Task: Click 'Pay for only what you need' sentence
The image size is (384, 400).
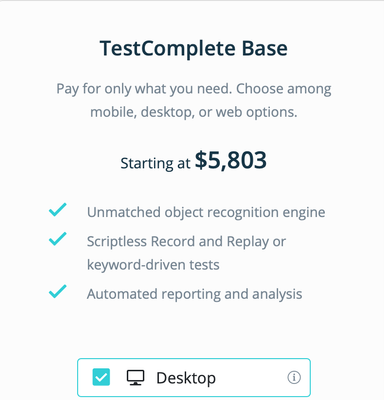Action: click(x=144, y=89)
